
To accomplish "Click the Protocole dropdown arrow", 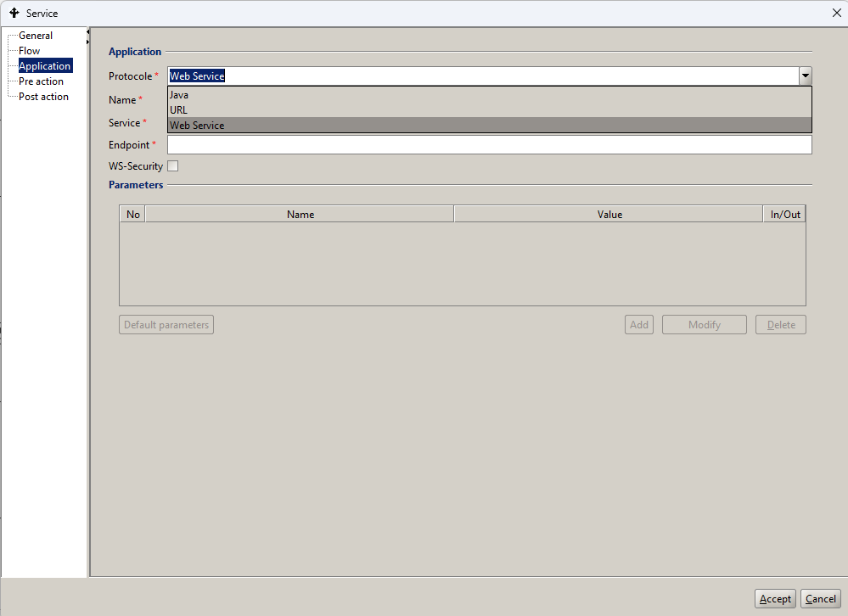I will [805, 76].
